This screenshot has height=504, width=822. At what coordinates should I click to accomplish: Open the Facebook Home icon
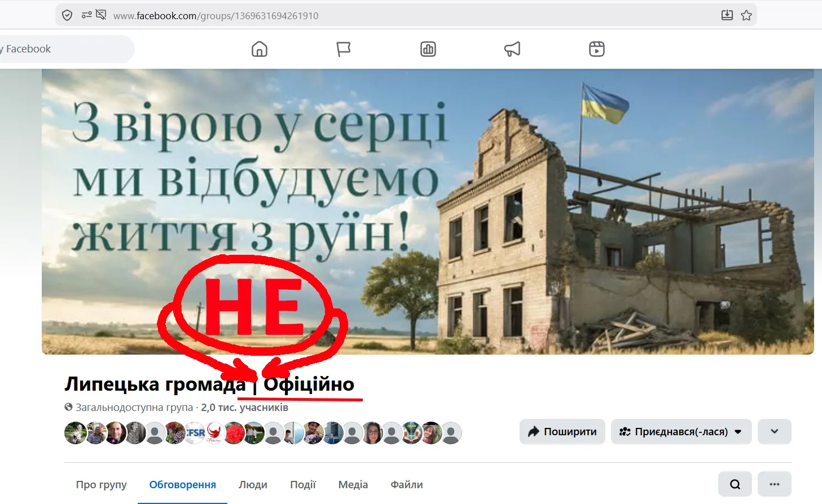point(260,49)
